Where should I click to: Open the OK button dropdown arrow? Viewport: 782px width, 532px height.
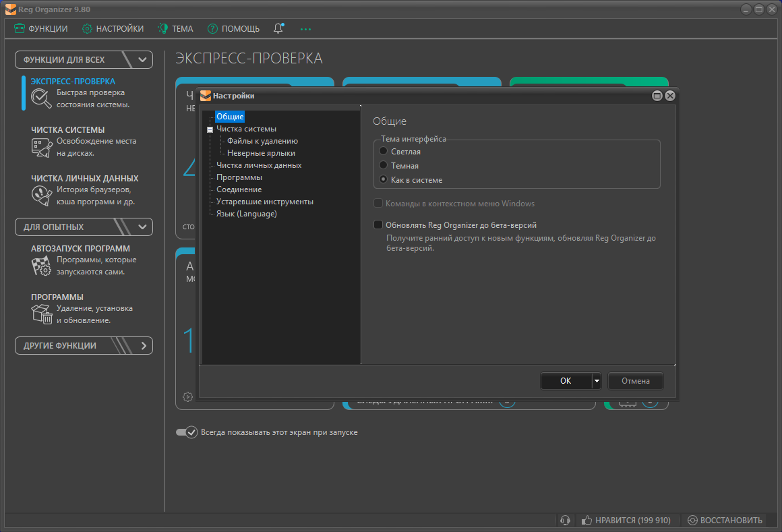597,381
